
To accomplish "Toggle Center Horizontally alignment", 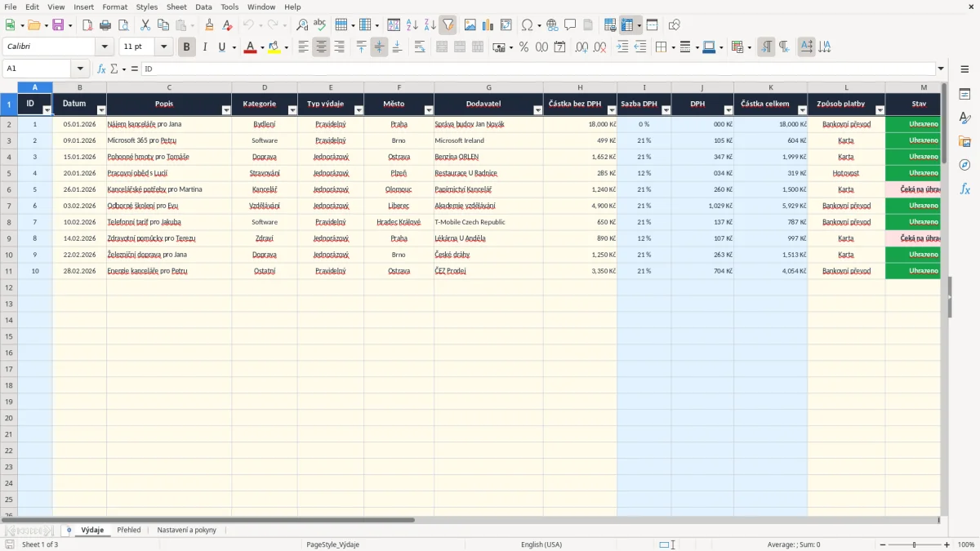I will (321, 47).
